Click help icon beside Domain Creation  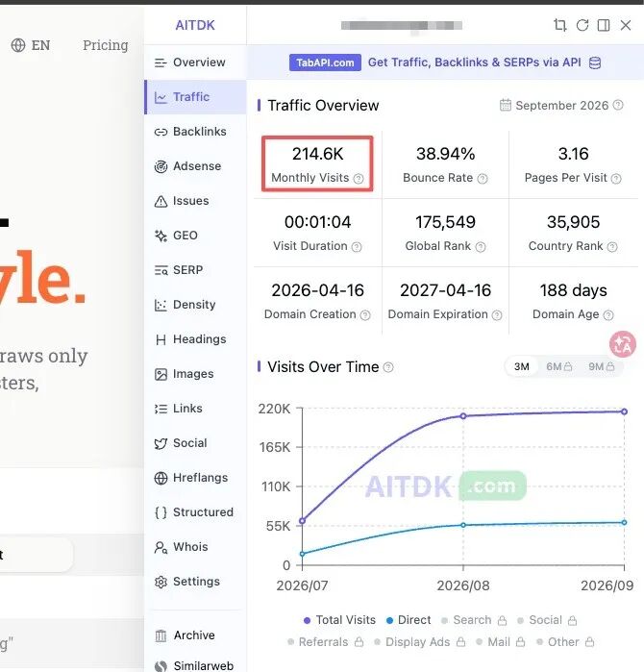click(x=365, y=315)
